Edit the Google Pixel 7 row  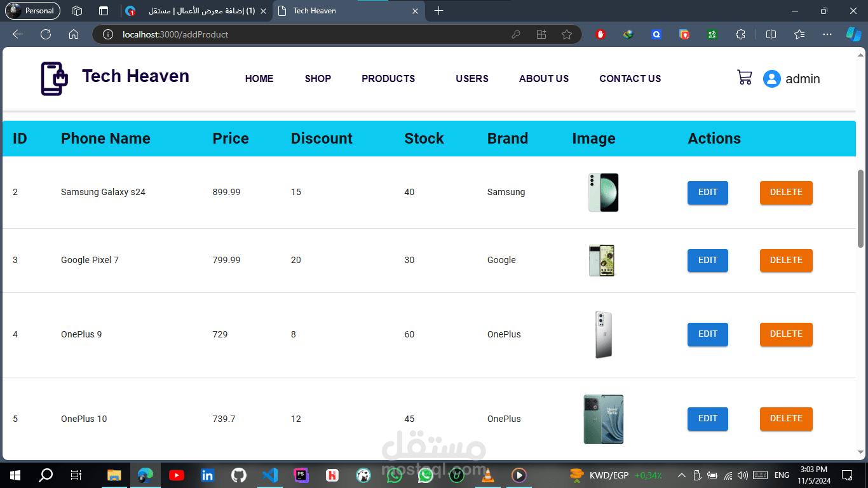click(x=708, y=261)
